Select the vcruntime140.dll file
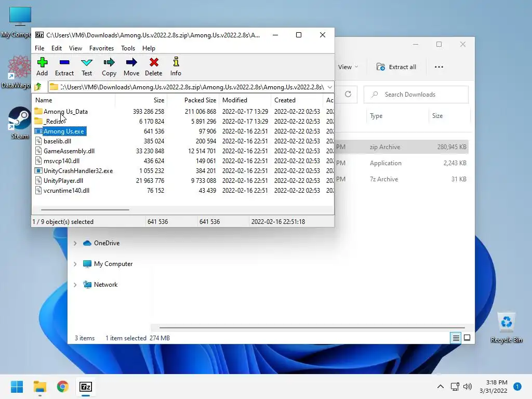Screen dimensions: 532x399 [66, 190]
